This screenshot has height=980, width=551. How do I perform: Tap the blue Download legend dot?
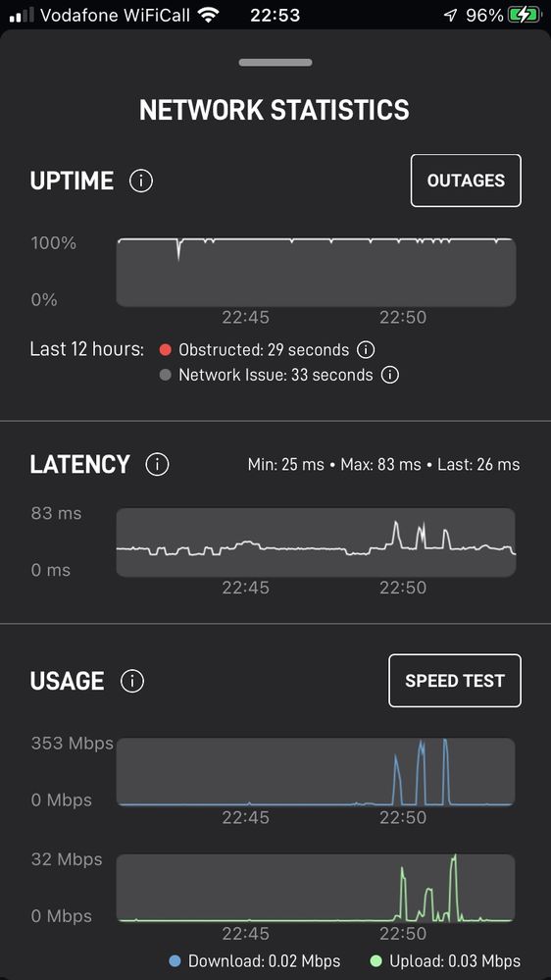click(175, 960)
